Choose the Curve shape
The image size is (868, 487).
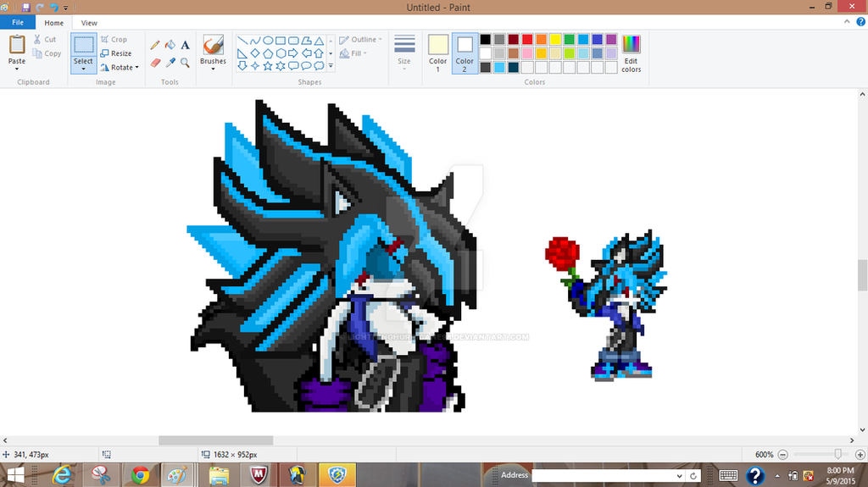point(254,41)
